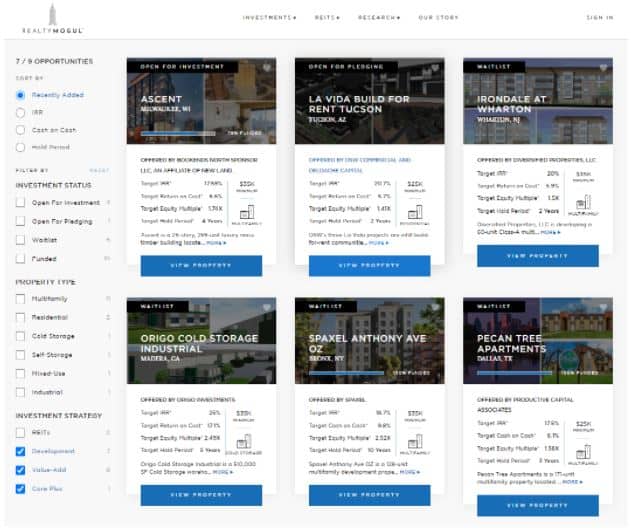Open Irondale at Wharton property image
The image size is (631, 530).
(538, 101)
